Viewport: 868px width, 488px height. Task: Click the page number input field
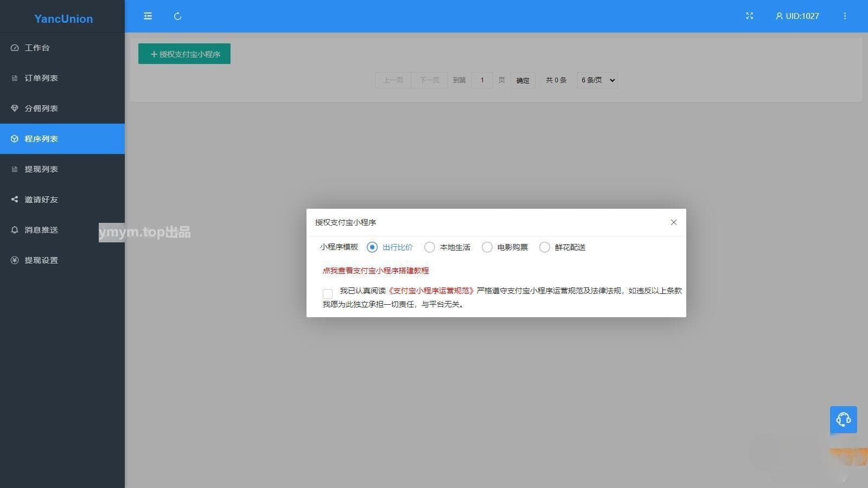click(x=482, y=80)
